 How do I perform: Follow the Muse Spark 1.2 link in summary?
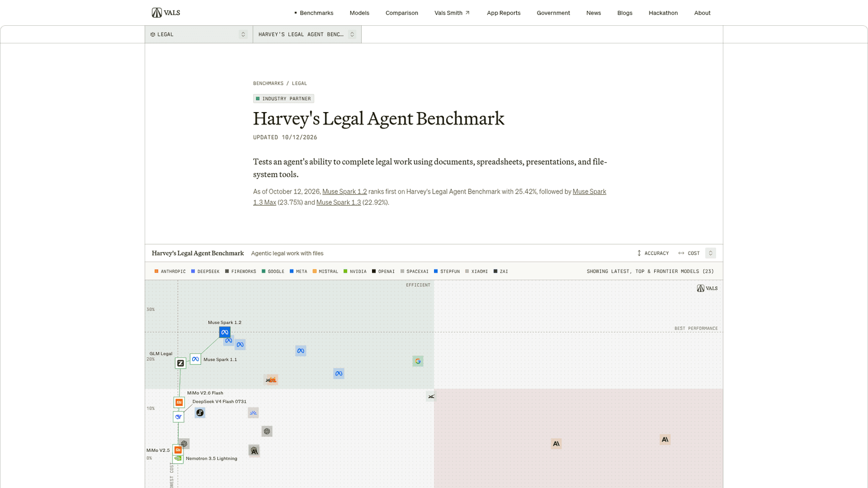pyautogui.click(x=345, y=192)
